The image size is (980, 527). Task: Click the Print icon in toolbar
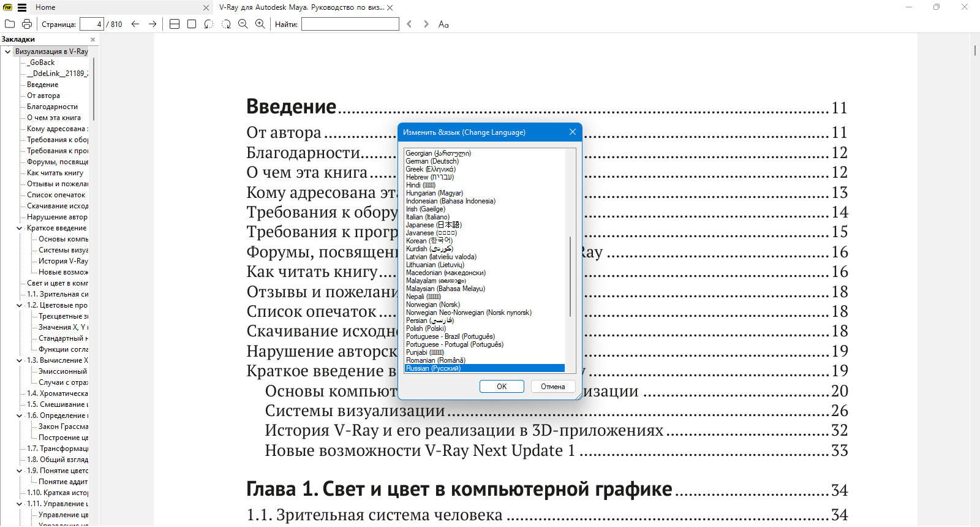click(27, 24)
